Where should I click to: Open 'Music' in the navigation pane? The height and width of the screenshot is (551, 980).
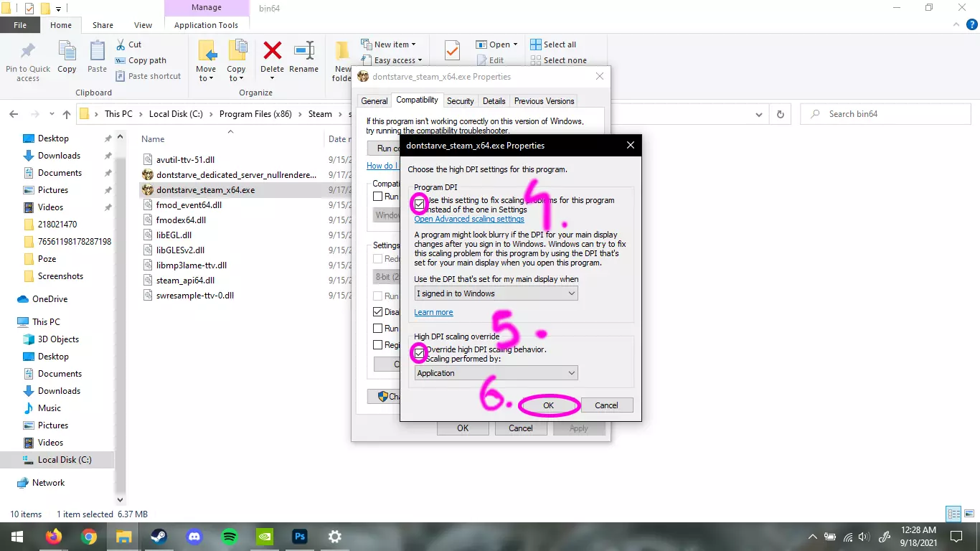tap(50, 408)
